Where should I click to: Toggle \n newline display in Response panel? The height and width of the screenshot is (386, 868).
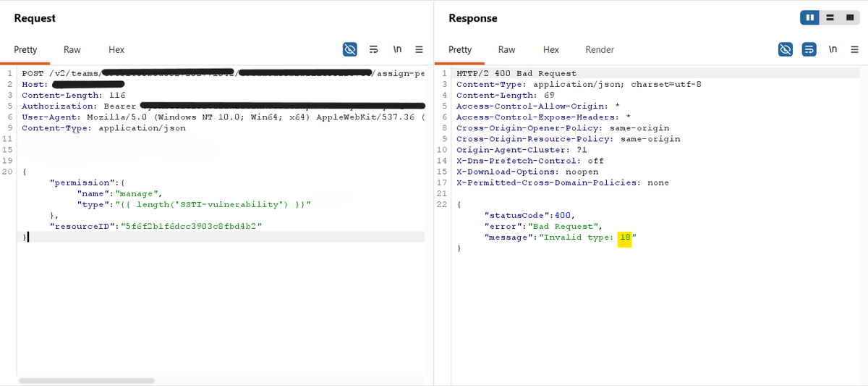pyautogui.click(x=833, y=49)
